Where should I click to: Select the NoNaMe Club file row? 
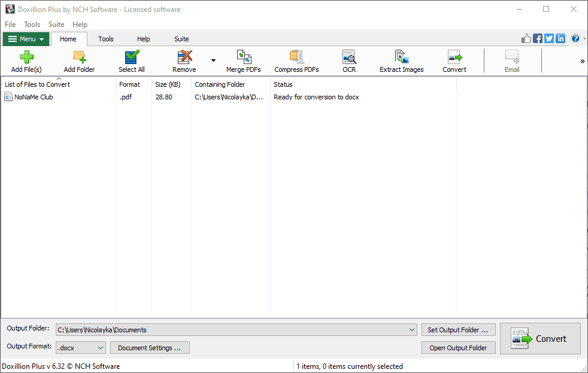point(229,97)
